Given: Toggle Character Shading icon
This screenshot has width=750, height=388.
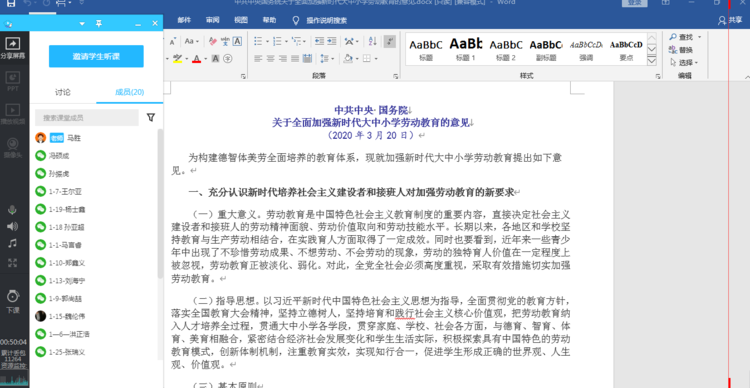Looking at the screenshot, I should 215,58.
